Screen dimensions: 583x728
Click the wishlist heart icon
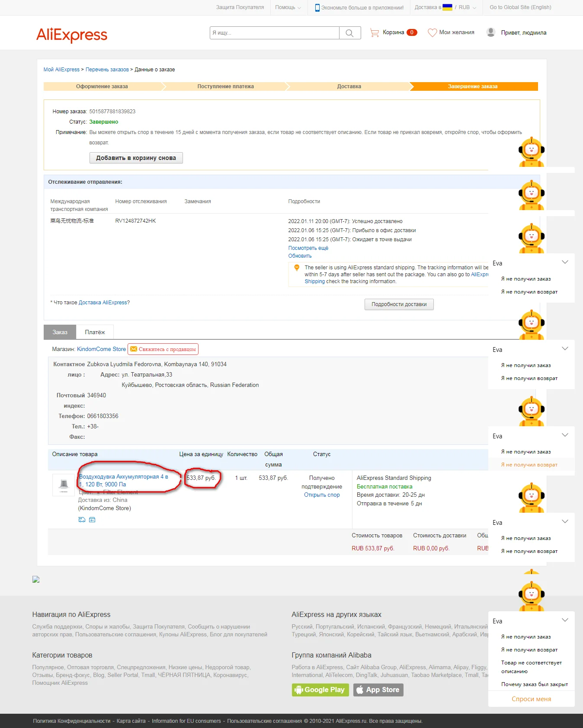click(432, 32)
